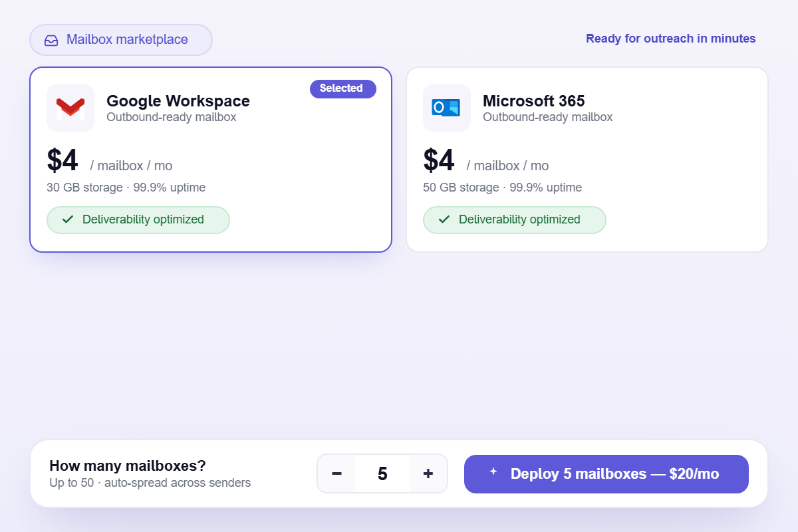Click 'Ready for outreach in minutes' text
Viewport: 798px width, 532px height.
(x=671, y=39)
